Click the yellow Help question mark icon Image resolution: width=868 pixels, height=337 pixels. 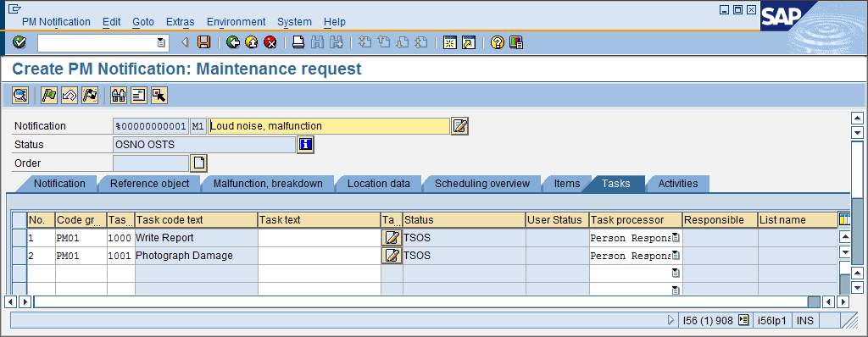497,42
